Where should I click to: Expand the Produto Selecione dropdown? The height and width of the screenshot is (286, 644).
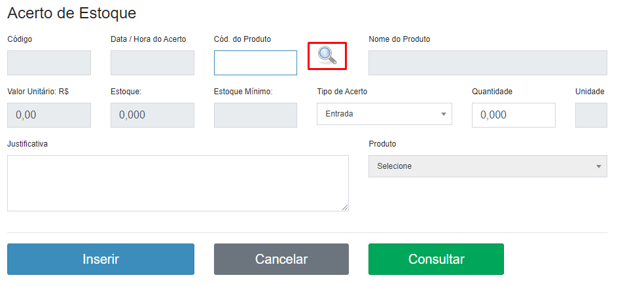(487, 166)
